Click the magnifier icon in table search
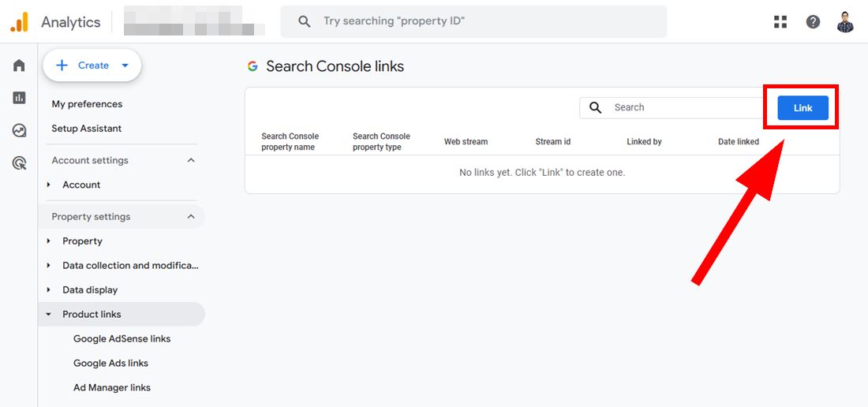This screenshot has width=868, height=407. click(x=595, y=107)
